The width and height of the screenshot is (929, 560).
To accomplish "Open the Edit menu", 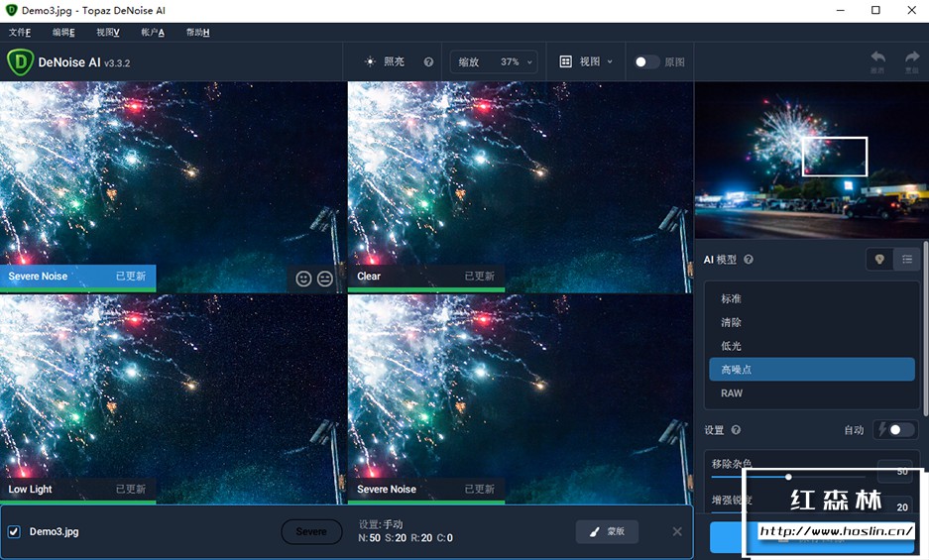I will (x=63, y=32).
